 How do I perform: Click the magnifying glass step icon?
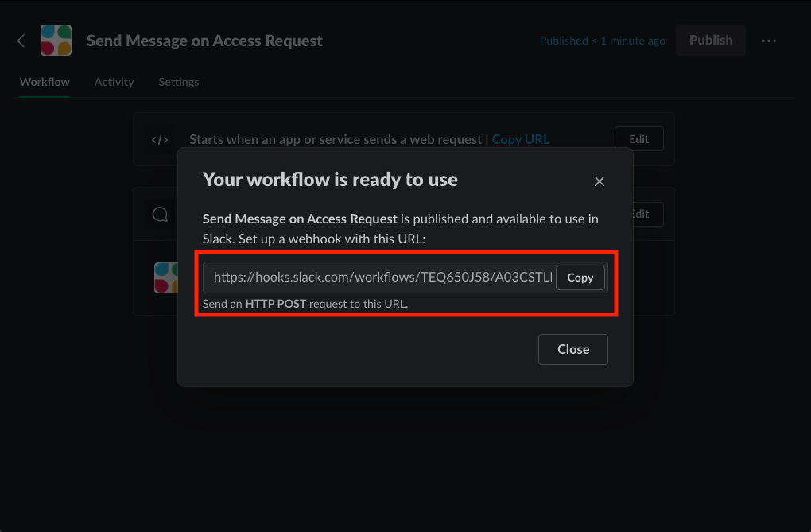coord(160,213)
